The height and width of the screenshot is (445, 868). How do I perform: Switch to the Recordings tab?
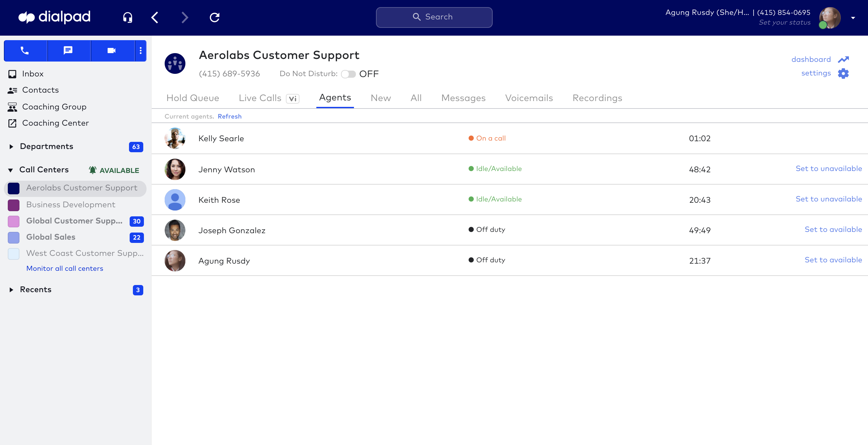pos(597,98)
